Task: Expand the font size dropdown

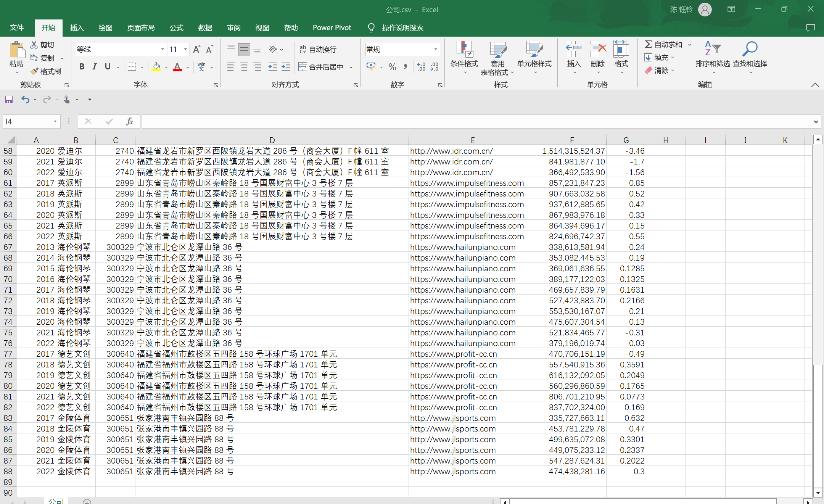Action: click(186, 49)
